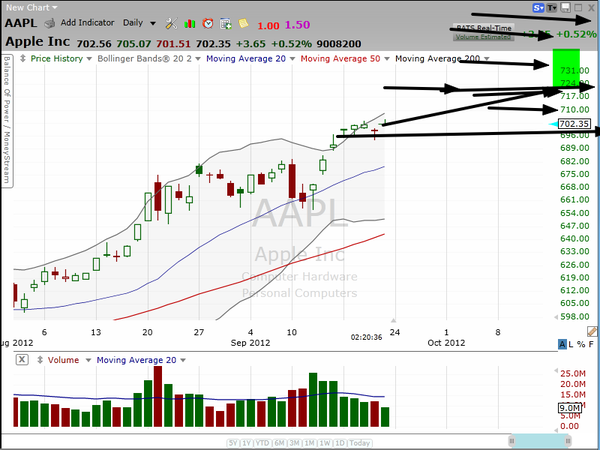Select the 1M time range button
The image size is (600, 450).
pyautogui.click(x=309, y=443)
